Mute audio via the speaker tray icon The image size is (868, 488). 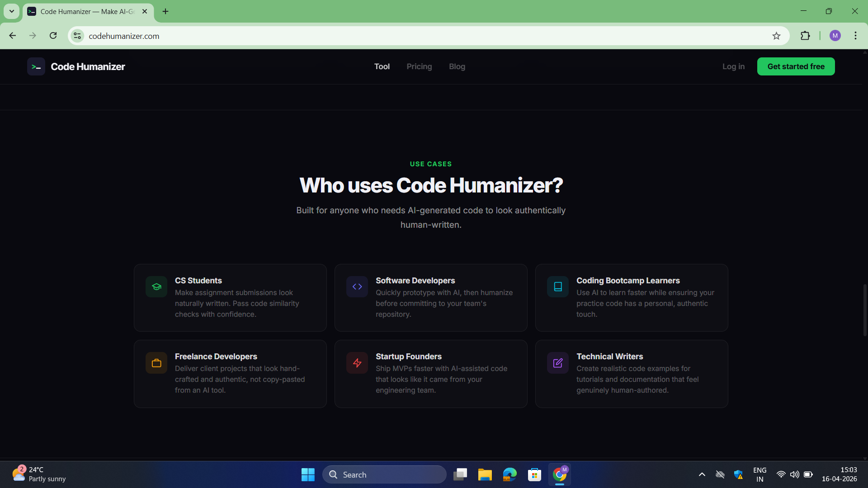coord(795,474)
